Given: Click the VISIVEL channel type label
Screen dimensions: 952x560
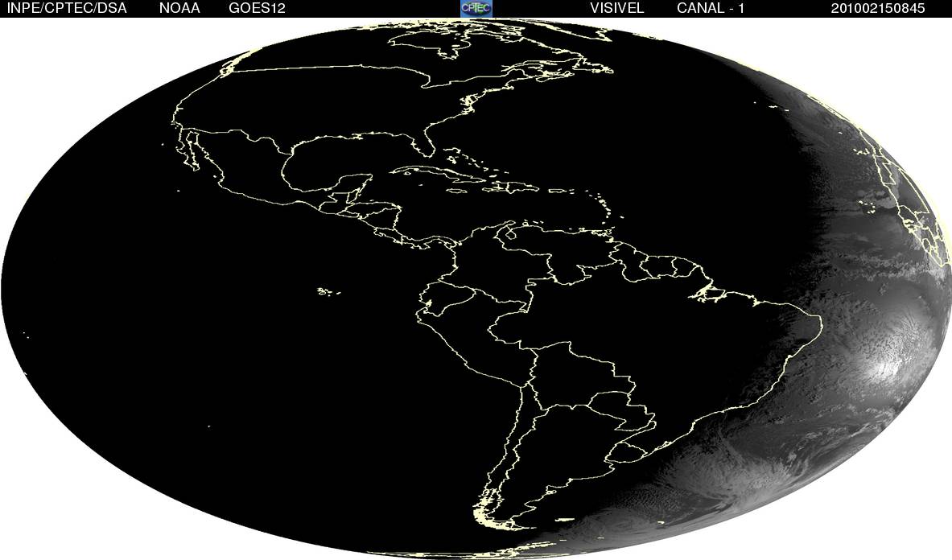Looking at the screenshot, I should coord(617,8).
